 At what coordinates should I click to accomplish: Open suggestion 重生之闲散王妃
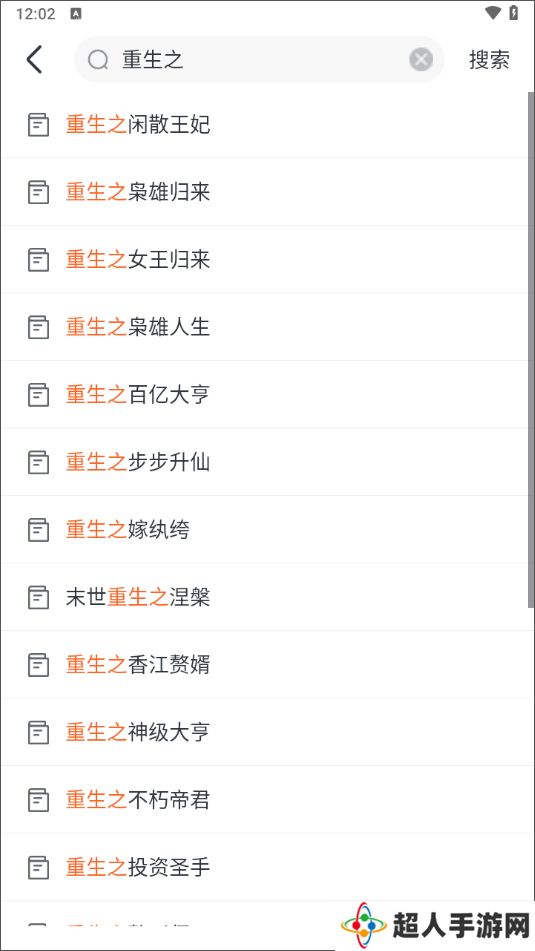pyautogui.click(x=263, y=124)
